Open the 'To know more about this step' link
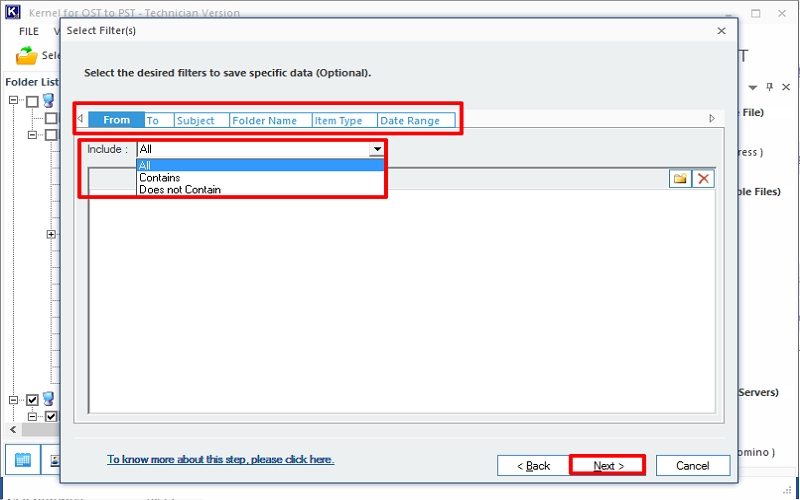800x500 pixels. pyautogui.click(x=220, y=460)
